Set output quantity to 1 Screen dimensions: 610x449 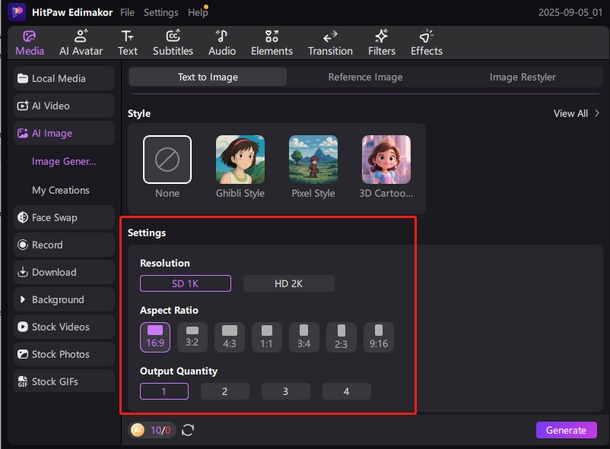click(164, 391)
